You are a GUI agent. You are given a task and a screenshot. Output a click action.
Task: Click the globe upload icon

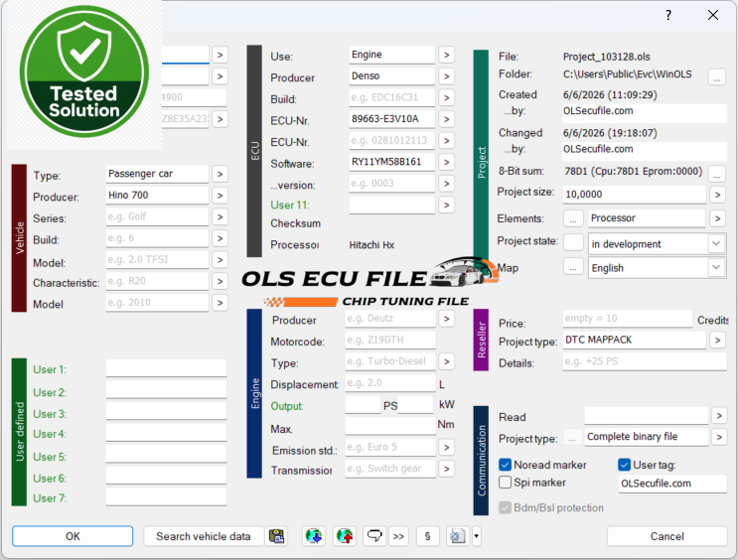tap(345, 536)
